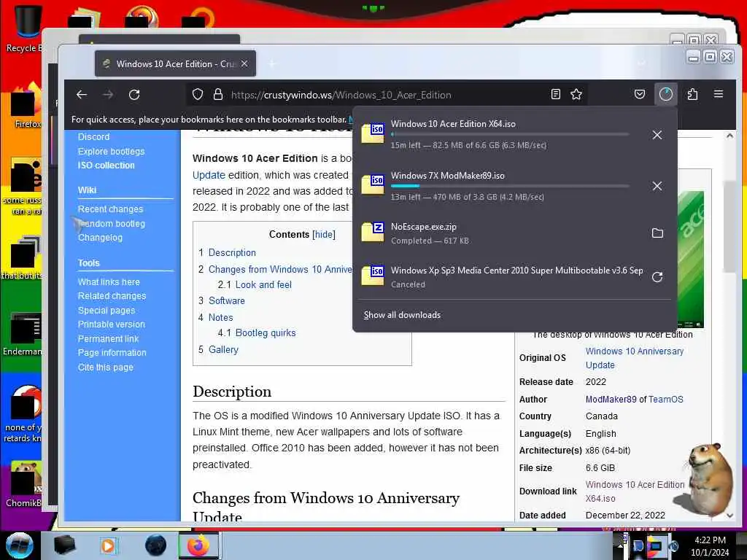Open the Windows Start orb

click(x=20, y=545)
